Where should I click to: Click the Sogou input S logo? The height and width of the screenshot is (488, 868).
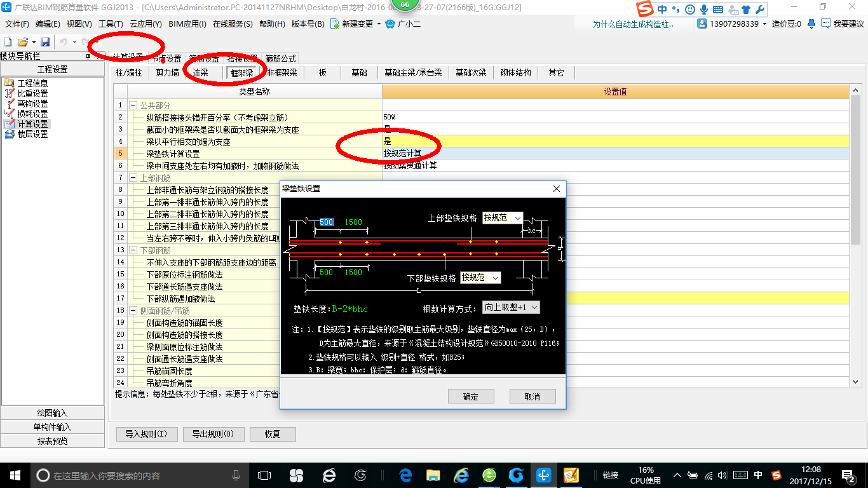646,10
